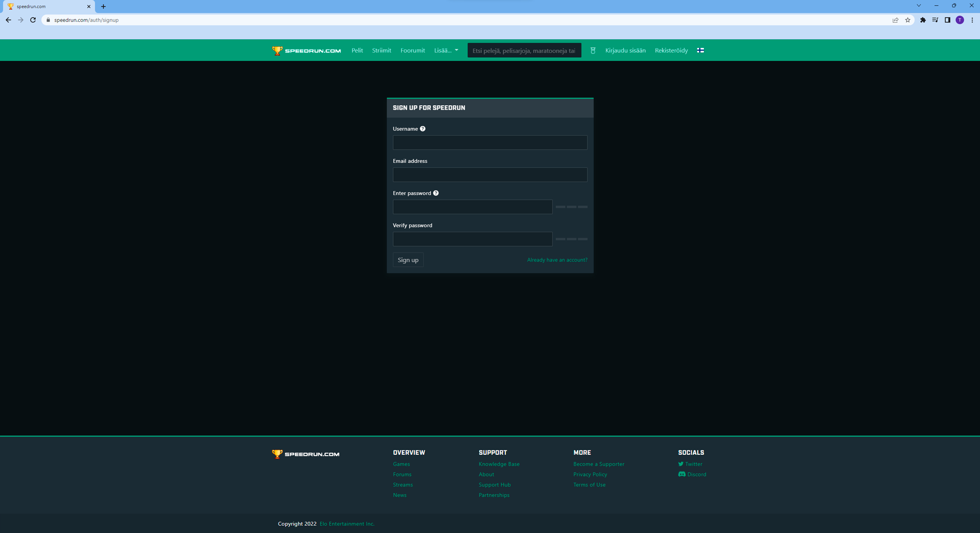
Task: Click the theme icon beside the search bar
Action: [x=593, y=51]
